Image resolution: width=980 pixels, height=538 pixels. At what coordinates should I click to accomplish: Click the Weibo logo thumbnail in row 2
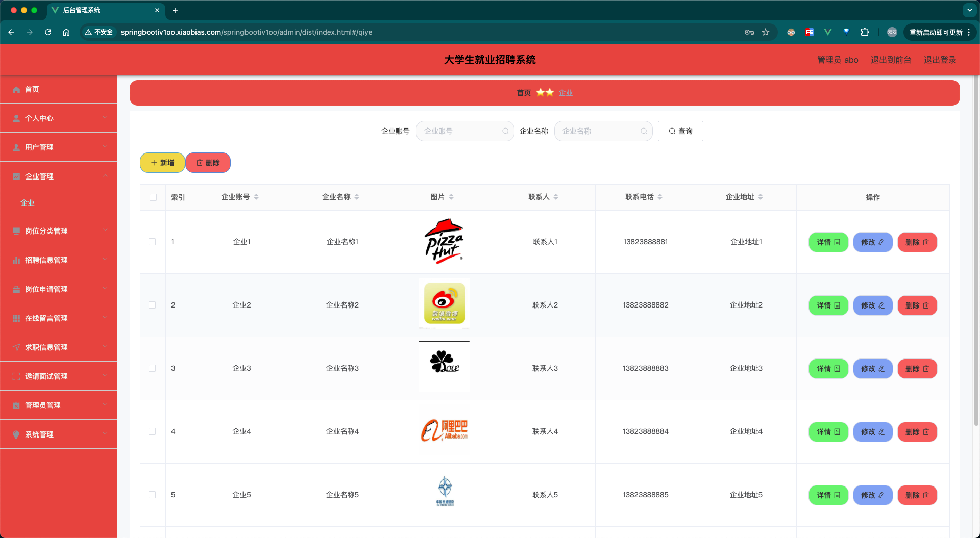(444, 303)
